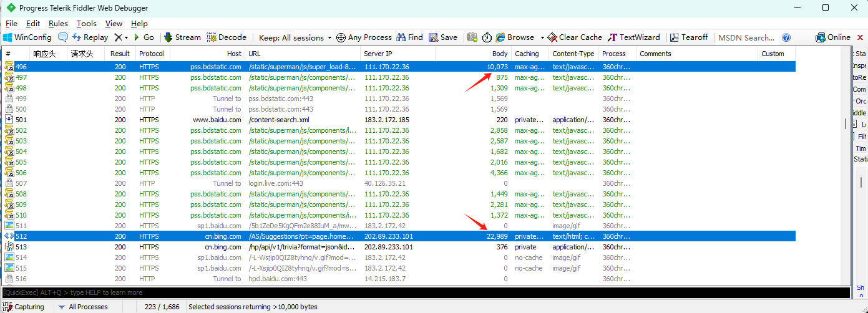This screenshot has height=313, width=868.
Task: Select session 511 image icon
Action: pos(9,226)
